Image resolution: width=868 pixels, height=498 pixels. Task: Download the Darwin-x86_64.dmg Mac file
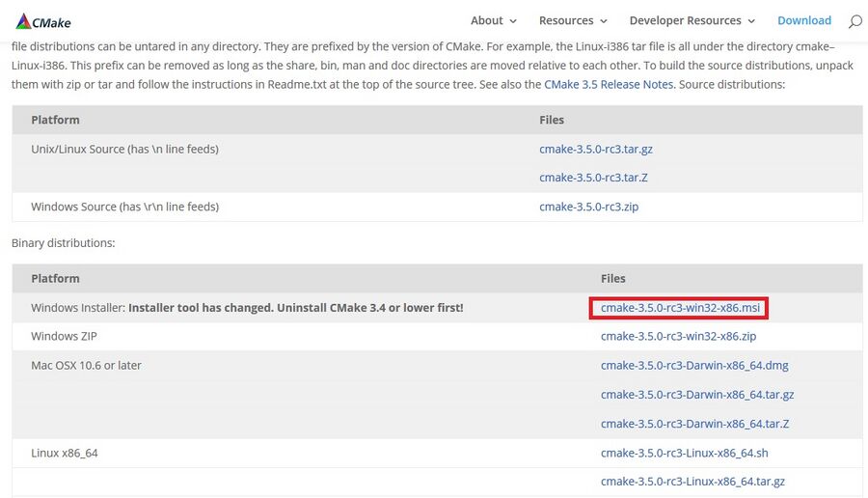coord(694,366)
